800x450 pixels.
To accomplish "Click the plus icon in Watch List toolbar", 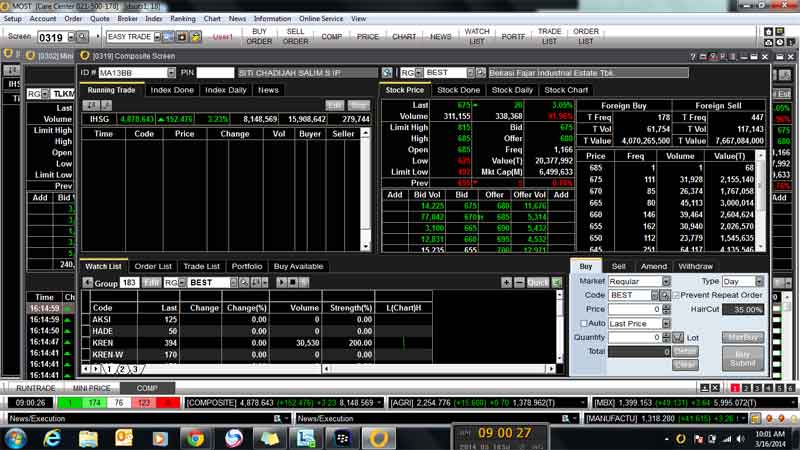I will click(507, 283).
